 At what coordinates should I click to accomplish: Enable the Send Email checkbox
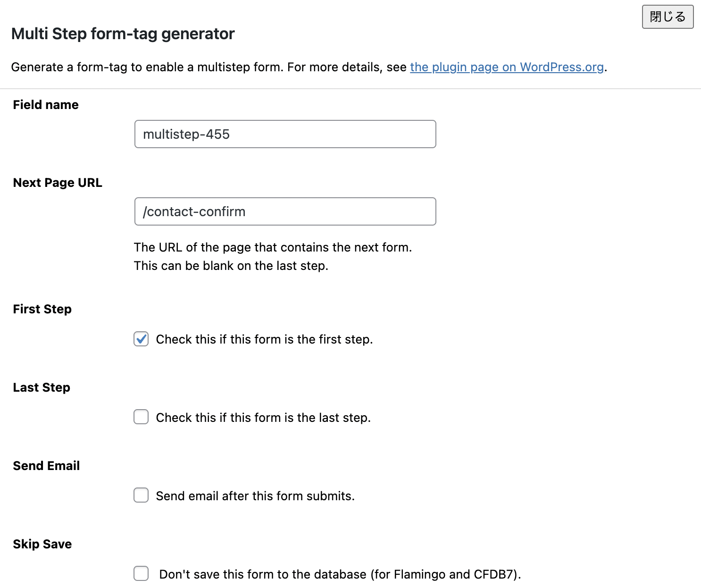[141, 496]
